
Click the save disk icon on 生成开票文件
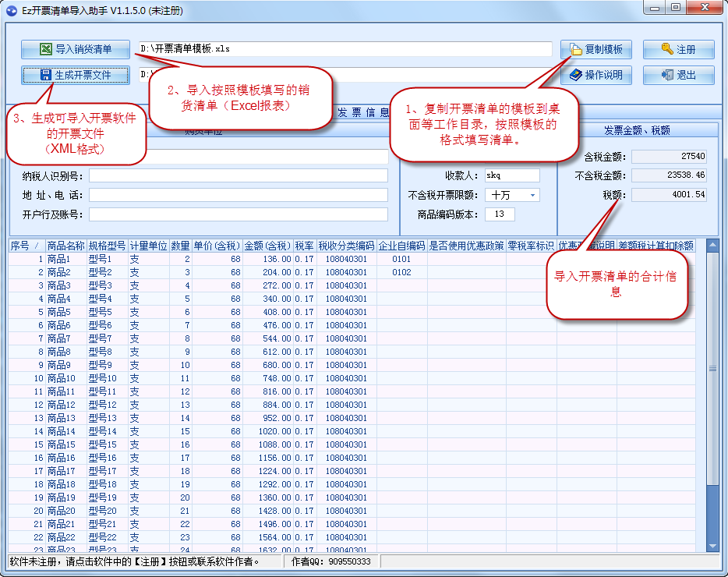pyautogui.click(x=46, y=76)
